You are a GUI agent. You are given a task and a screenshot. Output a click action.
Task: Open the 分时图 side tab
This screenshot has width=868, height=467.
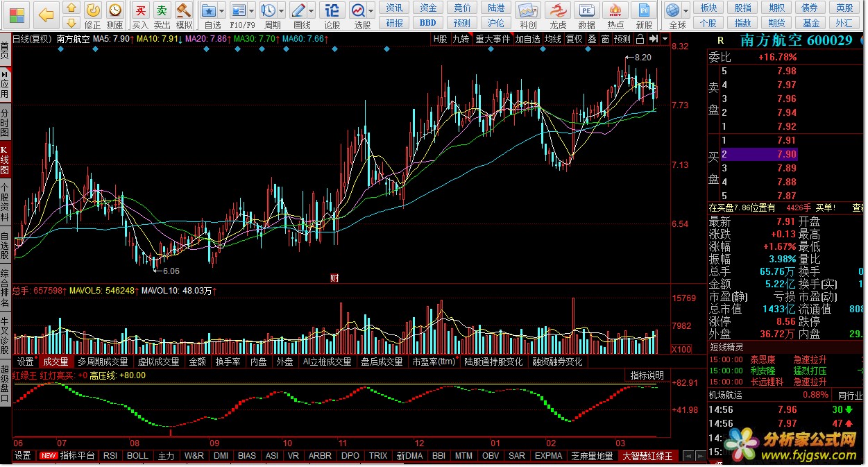(x=6, y=123)
